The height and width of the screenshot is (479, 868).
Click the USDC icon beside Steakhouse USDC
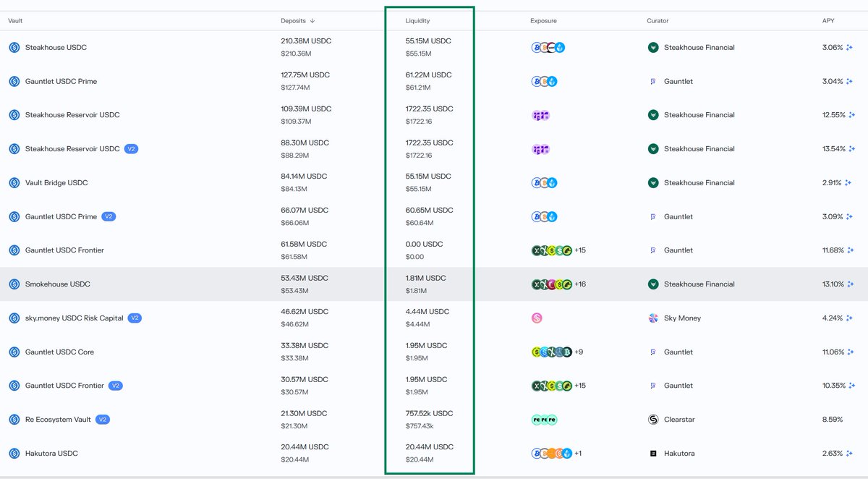click(x=14, y=48)
